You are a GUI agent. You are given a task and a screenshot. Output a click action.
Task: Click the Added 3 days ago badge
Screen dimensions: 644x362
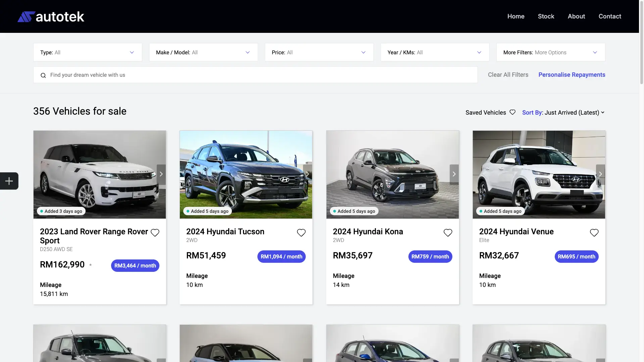[61, 211]
